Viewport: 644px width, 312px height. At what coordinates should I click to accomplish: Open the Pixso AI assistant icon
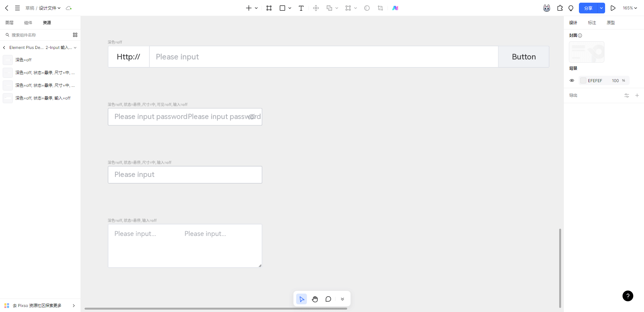(395, 8)
